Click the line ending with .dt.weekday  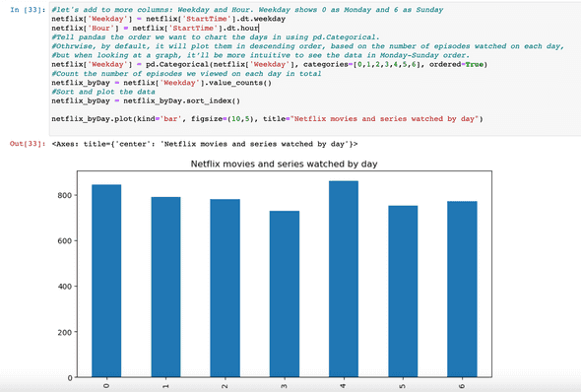168,19
